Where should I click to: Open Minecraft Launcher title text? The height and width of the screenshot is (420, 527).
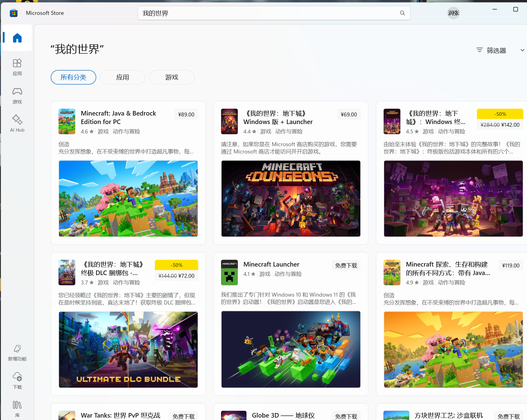(x=271, y=264)
